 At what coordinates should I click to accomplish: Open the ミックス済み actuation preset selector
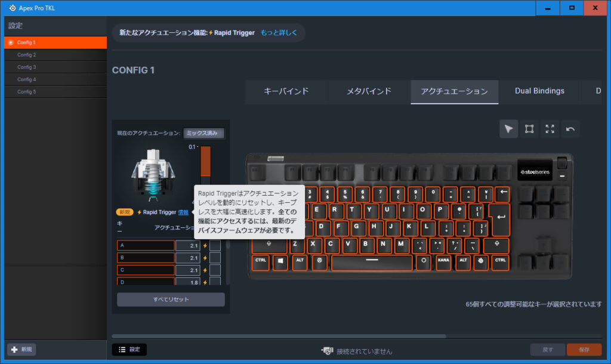pyautogui.click(x=203, y=133)
